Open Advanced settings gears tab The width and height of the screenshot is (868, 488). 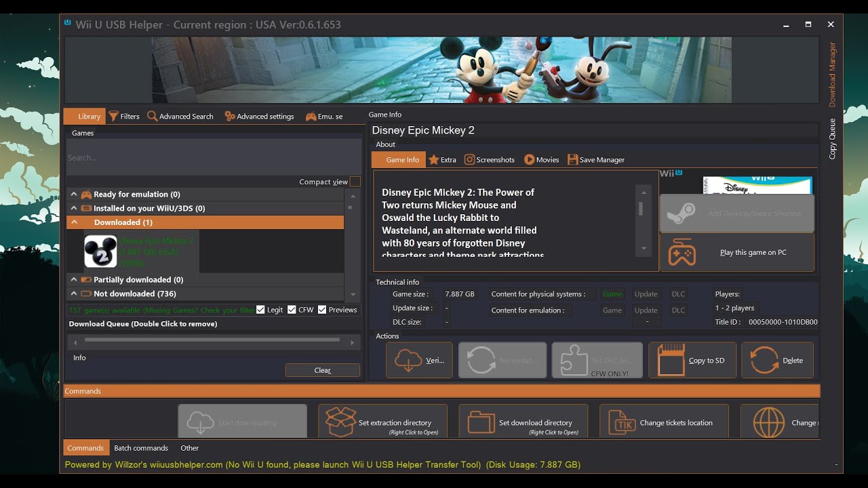[259, 116]
